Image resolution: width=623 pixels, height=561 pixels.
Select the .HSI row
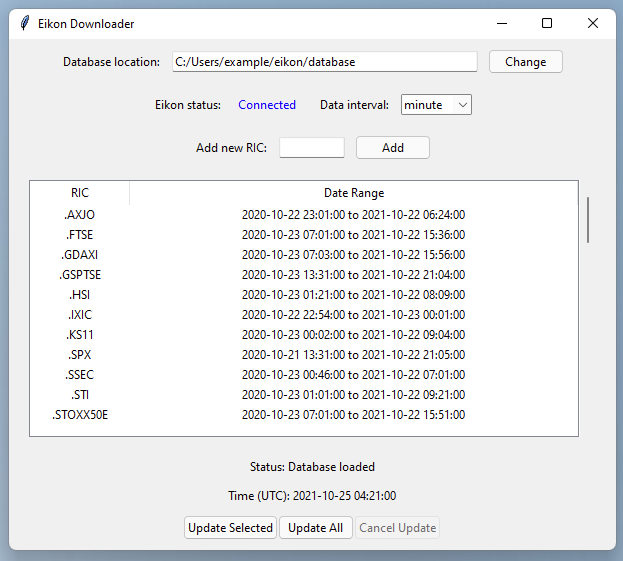coord(304,295)
